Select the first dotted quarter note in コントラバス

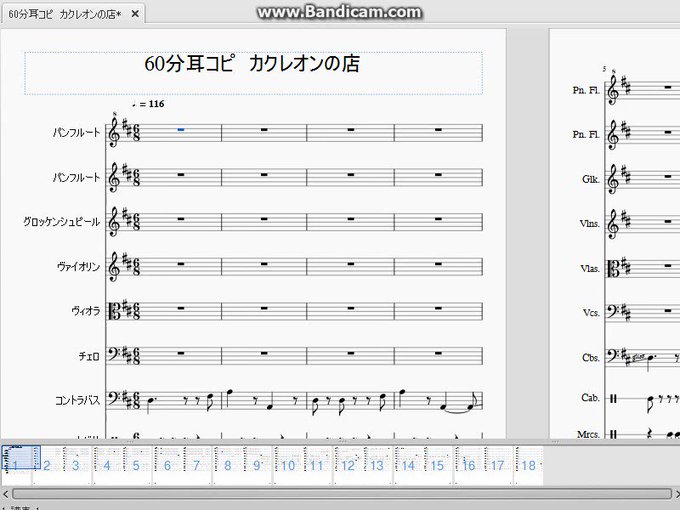pos(150,403)
